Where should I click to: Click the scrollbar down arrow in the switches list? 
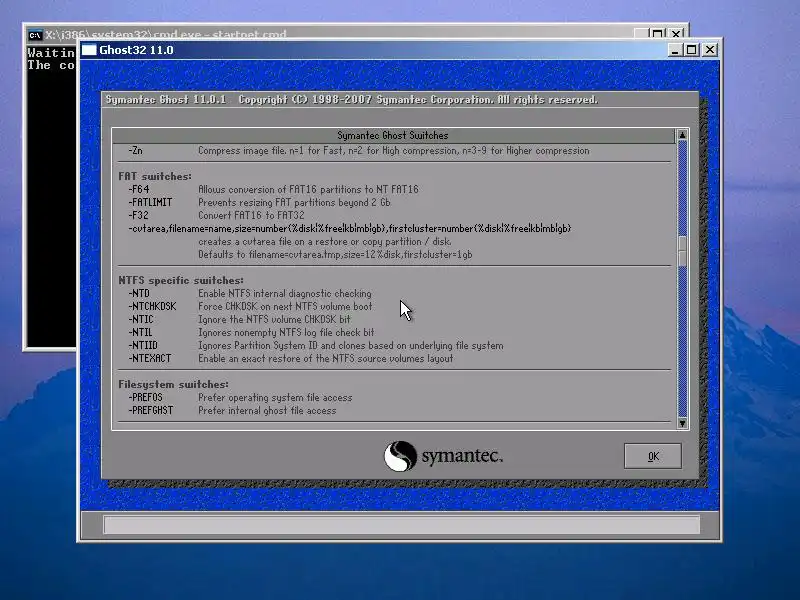(682, 423)
